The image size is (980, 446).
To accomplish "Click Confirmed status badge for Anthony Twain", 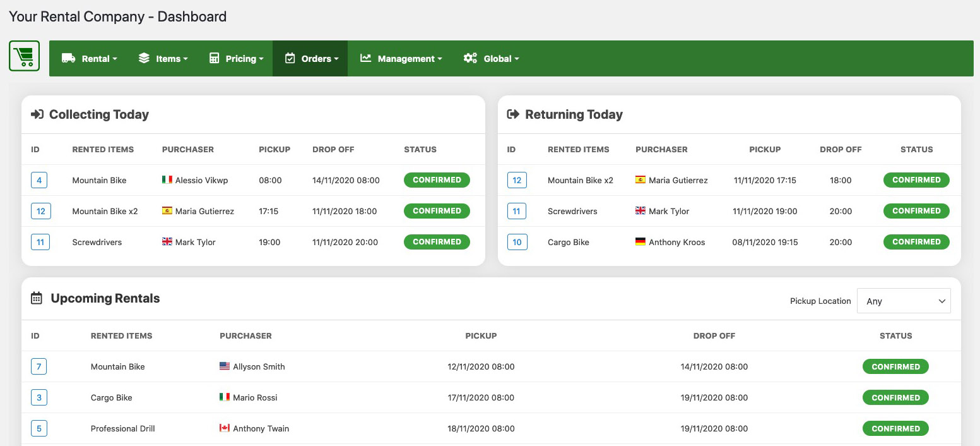I will (895, 428).
